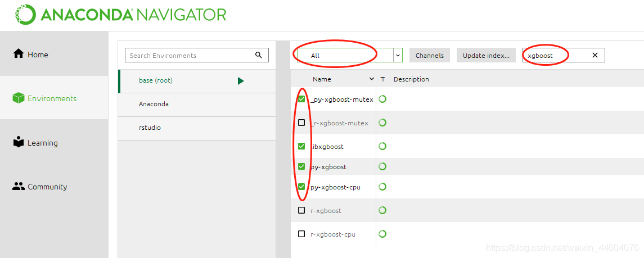Click the _py-xgboost-mutex package name
The width and height of the screenshot is (644, 258).
[x=342, y=99]
